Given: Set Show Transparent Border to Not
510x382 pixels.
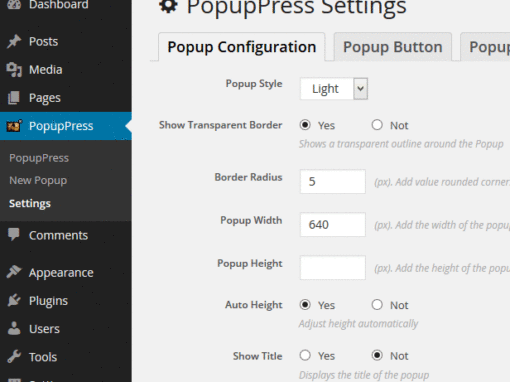Looking at the screenshot, I should pos(377,125).
